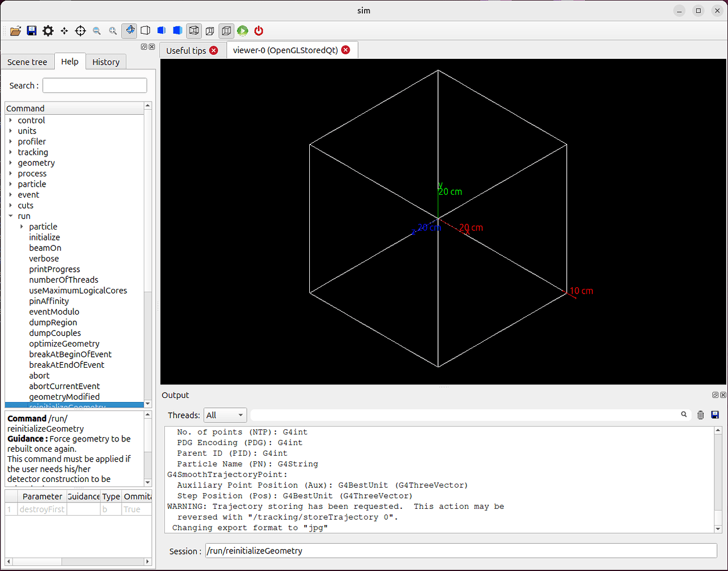
Task: Open a macro file from the toolbar
Action: pos(15,31)
